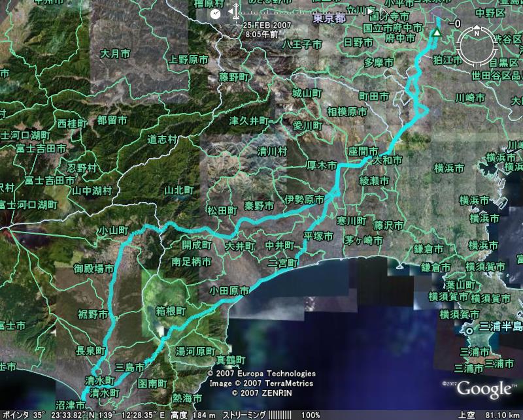Click the Google logo watermark
The image size is (523, 420).
(484, 389)
